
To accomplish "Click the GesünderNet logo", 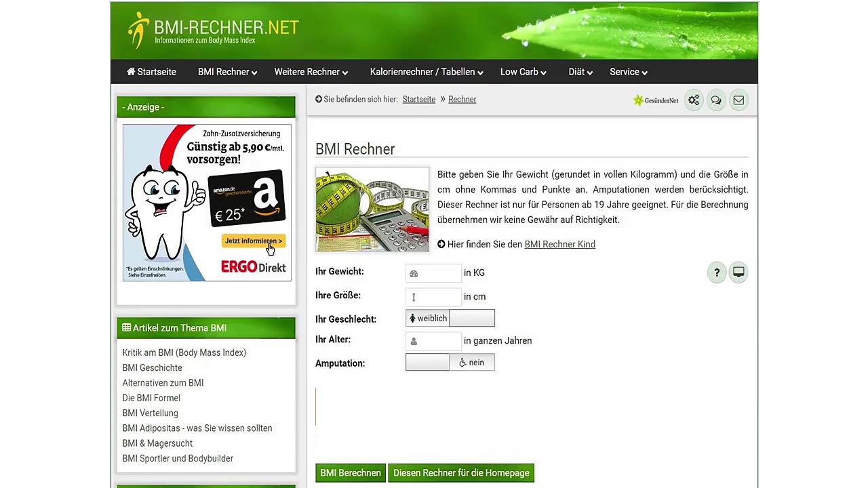I will (x=656, y=100).
